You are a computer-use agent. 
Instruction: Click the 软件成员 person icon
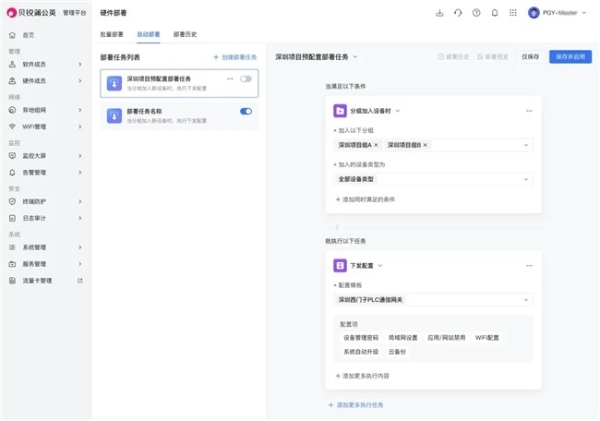(12, 64)
